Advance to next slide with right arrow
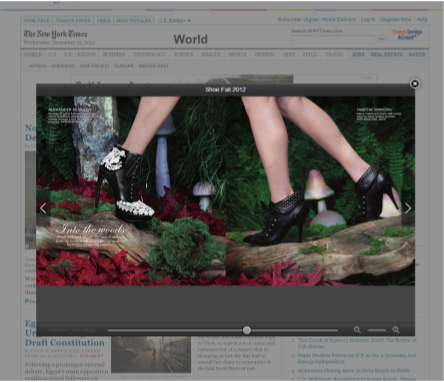This screenshot has height=382, width=444. [x=408, y=208]
